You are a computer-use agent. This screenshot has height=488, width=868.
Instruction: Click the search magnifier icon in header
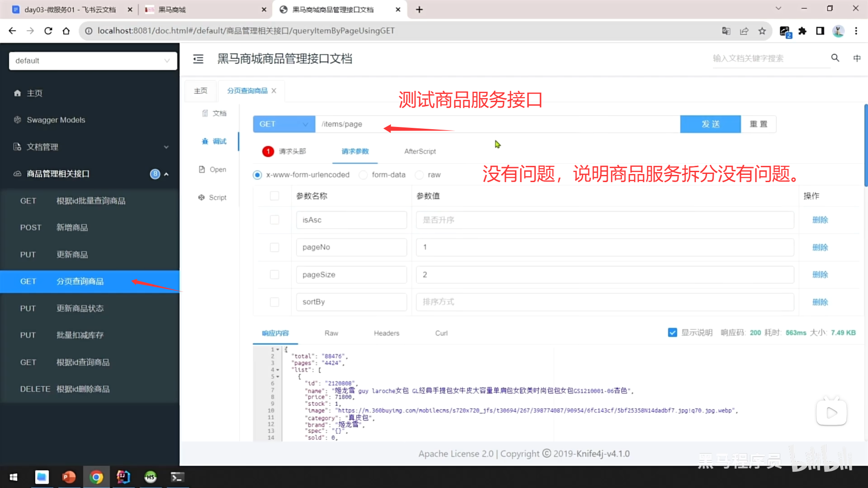pos(835,58)
